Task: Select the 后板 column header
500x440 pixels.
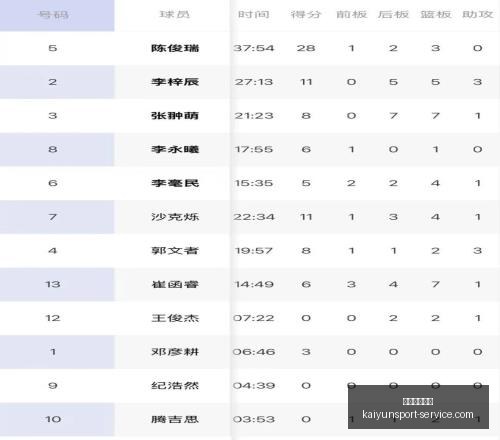Action: 393,15
